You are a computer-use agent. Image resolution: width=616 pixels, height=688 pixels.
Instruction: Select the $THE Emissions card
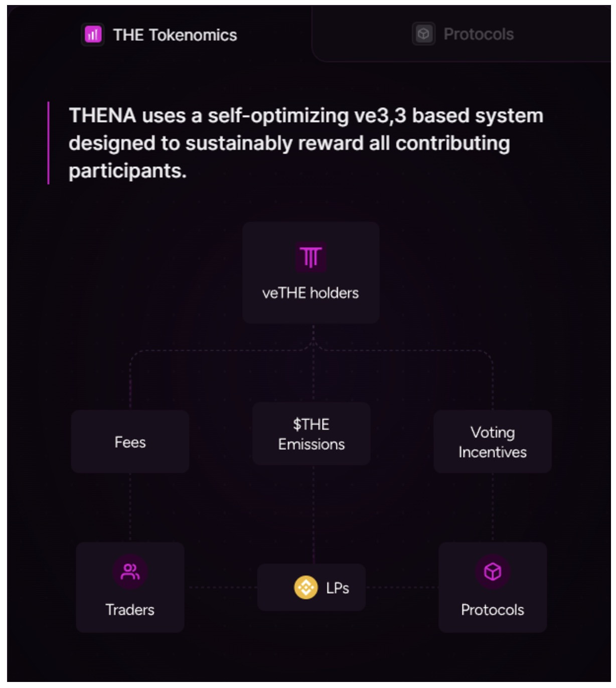pyautogui.click(x=311, y=433)
